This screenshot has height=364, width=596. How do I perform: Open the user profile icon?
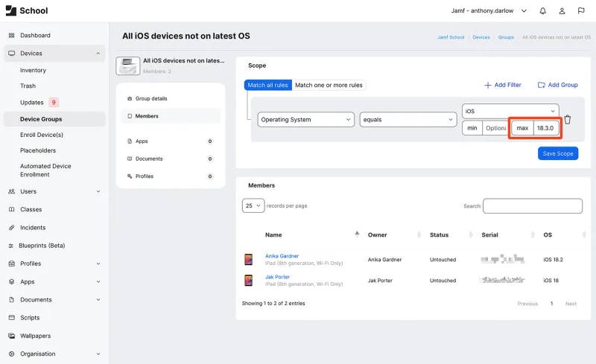562,11
